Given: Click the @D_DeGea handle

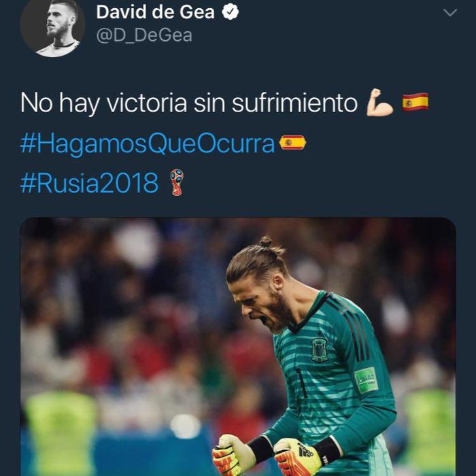Looking at the screenshot, I should pos(144,35).
